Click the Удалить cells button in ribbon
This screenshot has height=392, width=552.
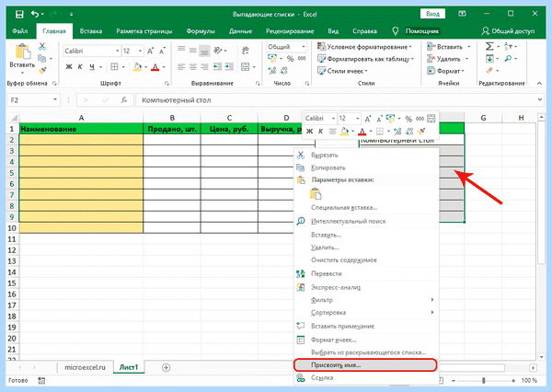(443, 59)
